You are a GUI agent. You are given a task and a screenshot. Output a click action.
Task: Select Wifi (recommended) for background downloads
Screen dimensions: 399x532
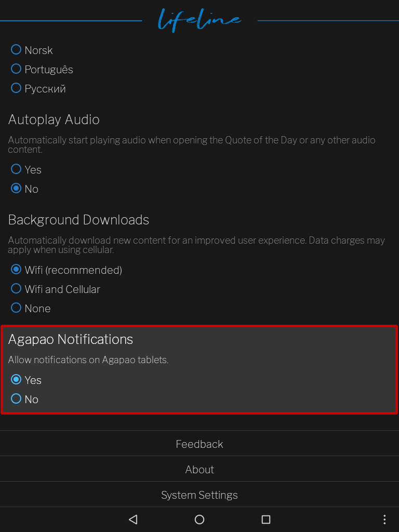click(66, 270)
